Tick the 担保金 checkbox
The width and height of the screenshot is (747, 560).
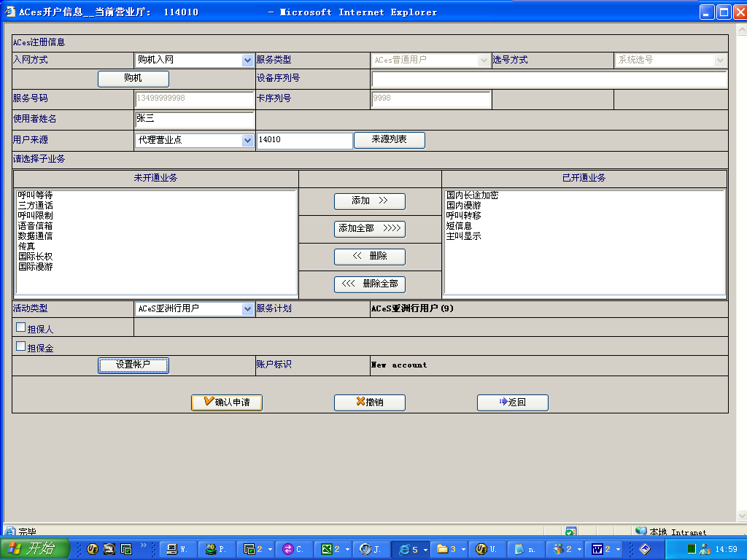pos(21,347)
